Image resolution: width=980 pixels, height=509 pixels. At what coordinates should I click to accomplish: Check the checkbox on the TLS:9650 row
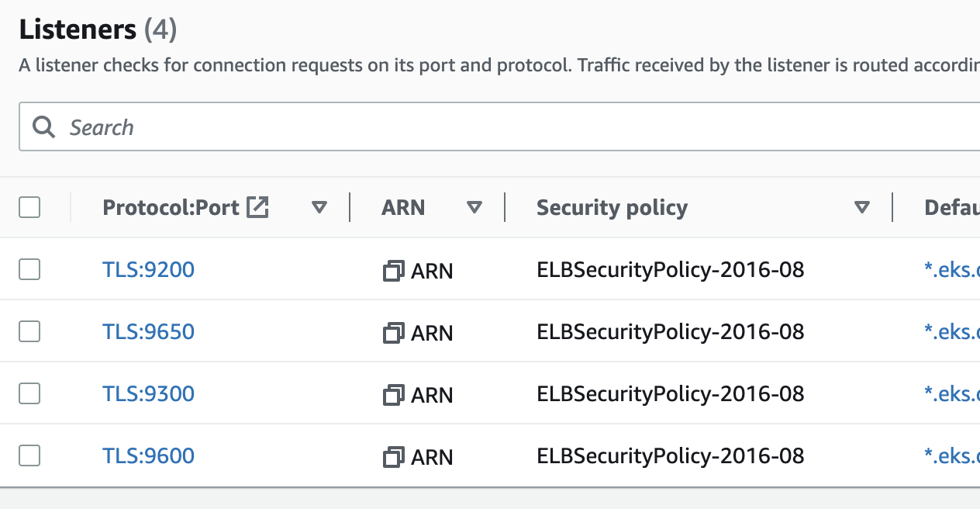pos(29,331)
